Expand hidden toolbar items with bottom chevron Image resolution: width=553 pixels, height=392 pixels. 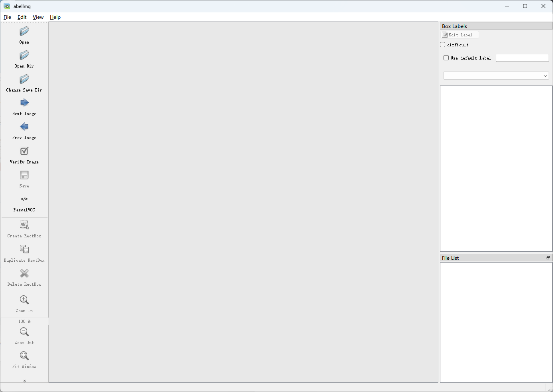(24, 381)
